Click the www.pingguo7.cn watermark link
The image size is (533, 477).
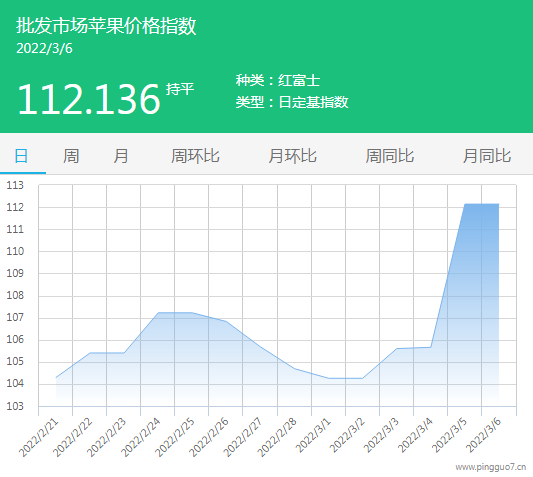[491, 467]
